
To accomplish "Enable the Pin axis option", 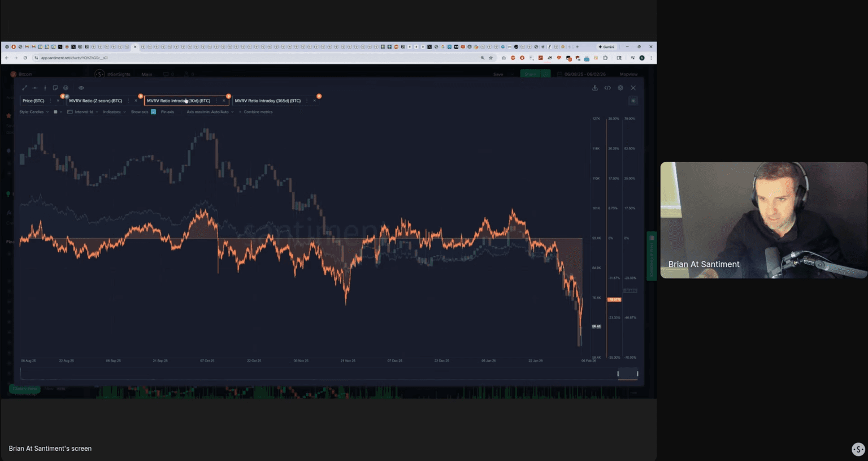I will pyautogui.click(x=167, y=112).
